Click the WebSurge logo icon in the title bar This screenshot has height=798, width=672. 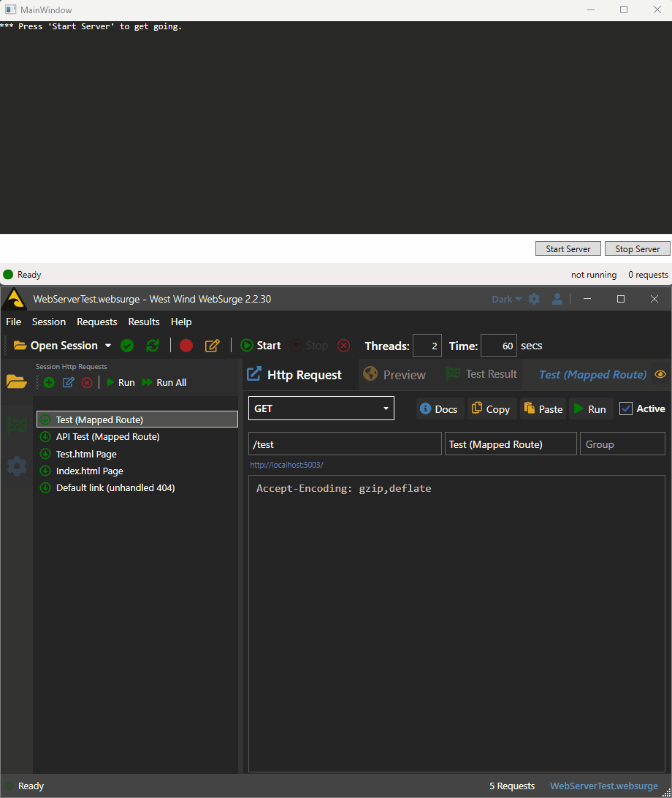pos(15,300)
